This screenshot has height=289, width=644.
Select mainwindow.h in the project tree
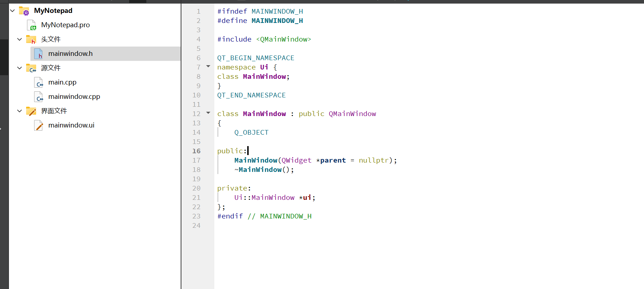[70, 54]
